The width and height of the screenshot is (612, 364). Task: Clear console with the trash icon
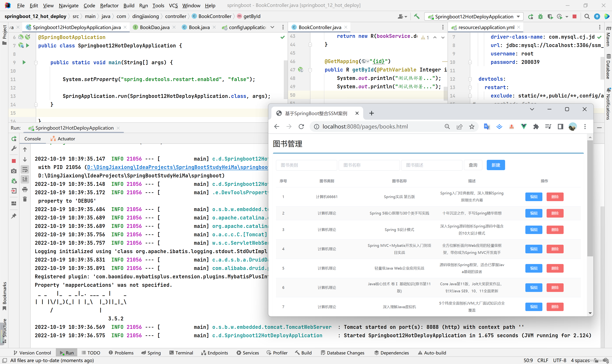coord(25,199)
